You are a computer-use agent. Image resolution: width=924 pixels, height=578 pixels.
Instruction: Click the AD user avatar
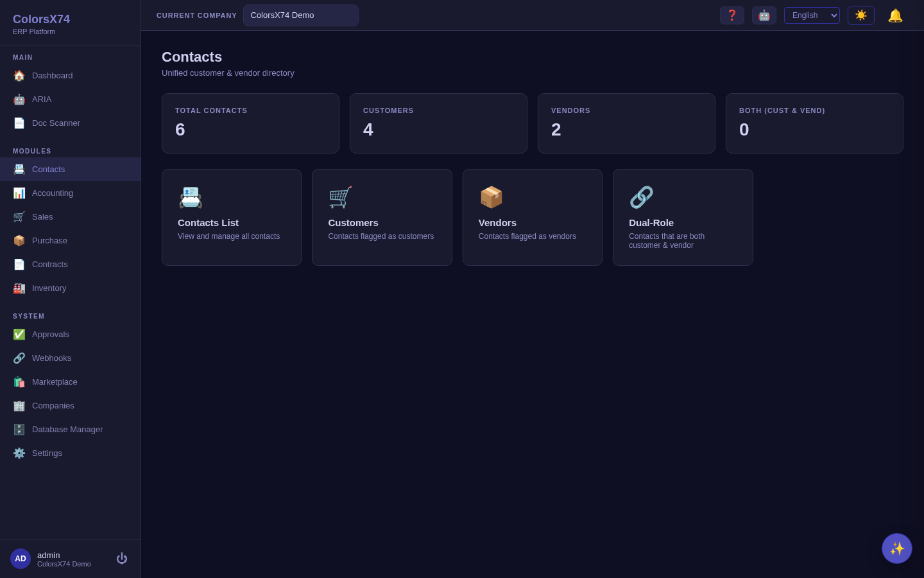click(x=21, y=559)
